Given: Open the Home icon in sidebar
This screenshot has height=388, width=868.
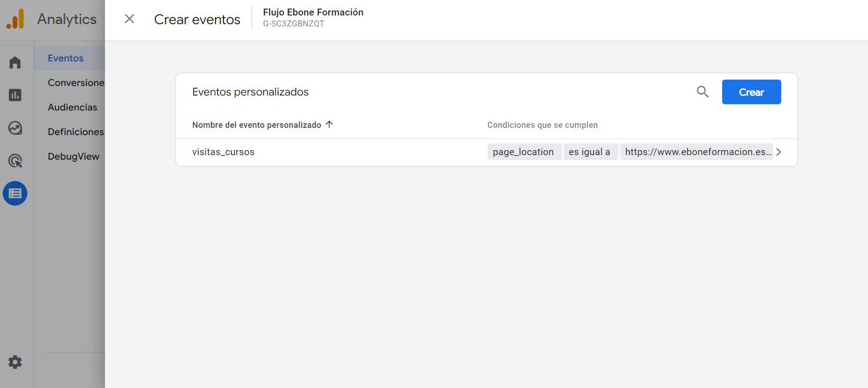Looking at the screenshot, I should [x=15, y=62].
